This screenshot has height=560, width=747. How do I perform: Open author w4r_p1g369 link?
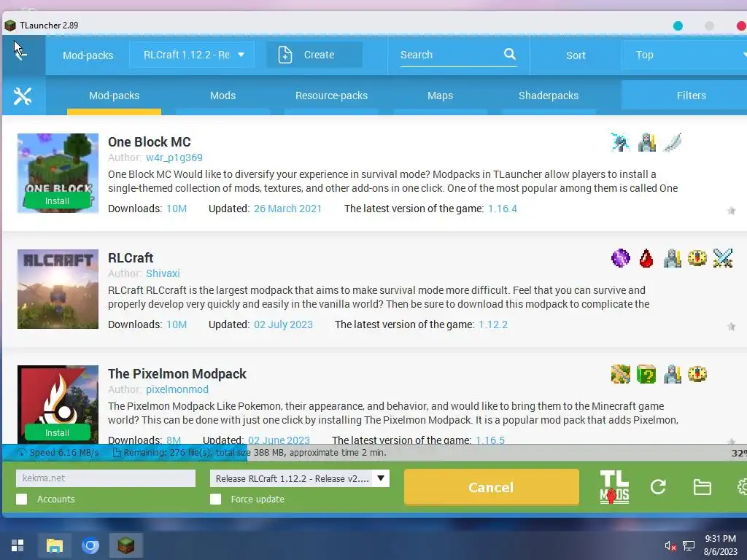click(174, 157)
